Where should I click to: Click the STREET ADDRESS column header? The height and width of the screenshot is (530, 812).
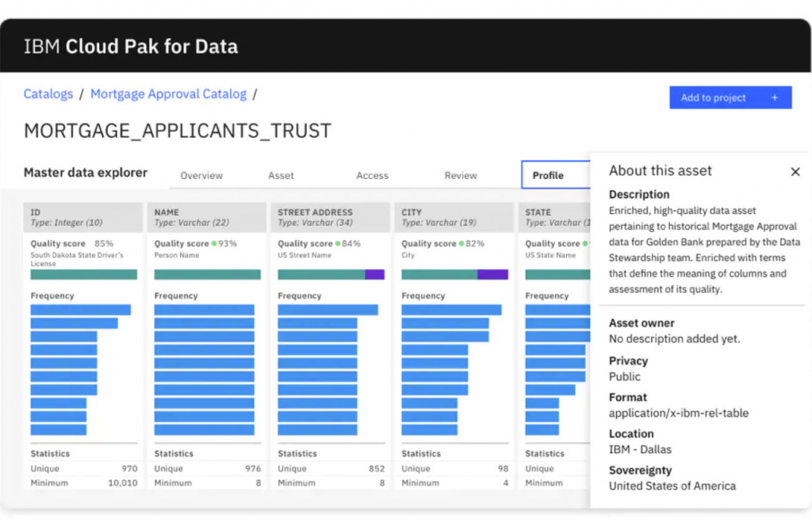(x=331, y=217)
